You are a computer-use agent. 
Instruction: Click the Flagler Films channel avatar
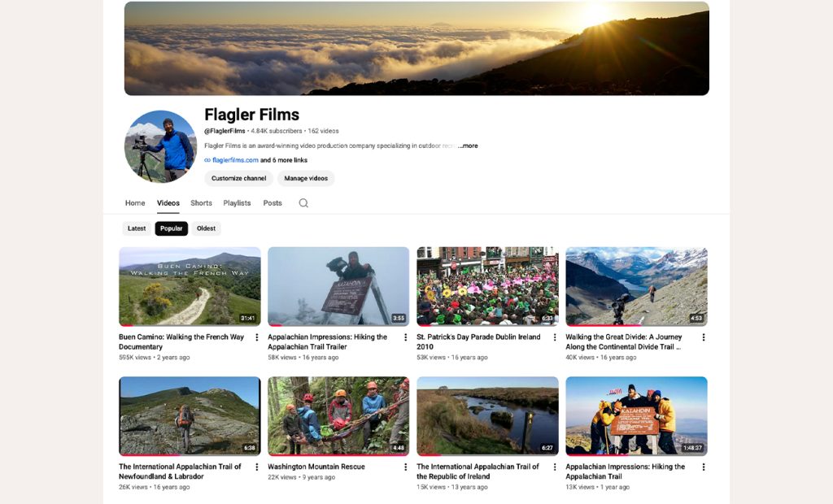[x=160, y=146]
